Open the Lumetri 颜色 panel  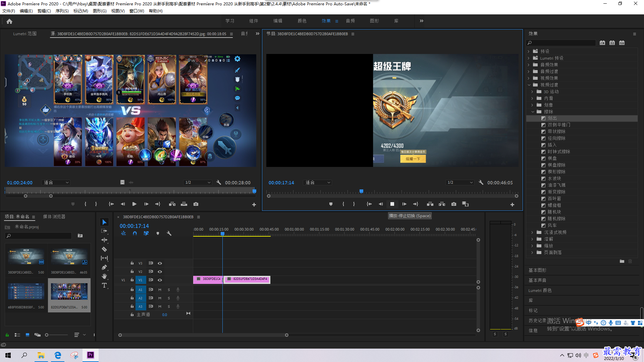pos(540,290)
